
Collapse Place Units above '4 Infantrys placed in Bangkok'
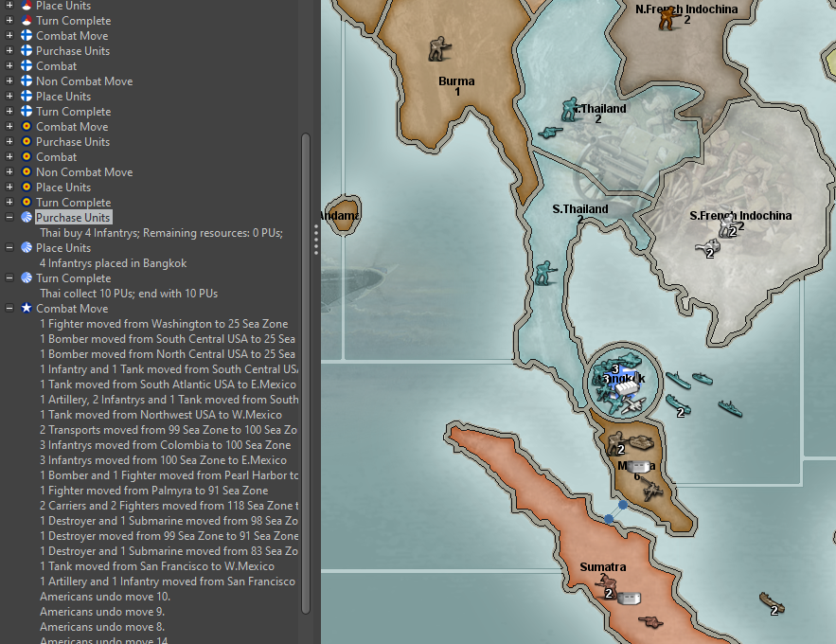(x=9, y=248)
